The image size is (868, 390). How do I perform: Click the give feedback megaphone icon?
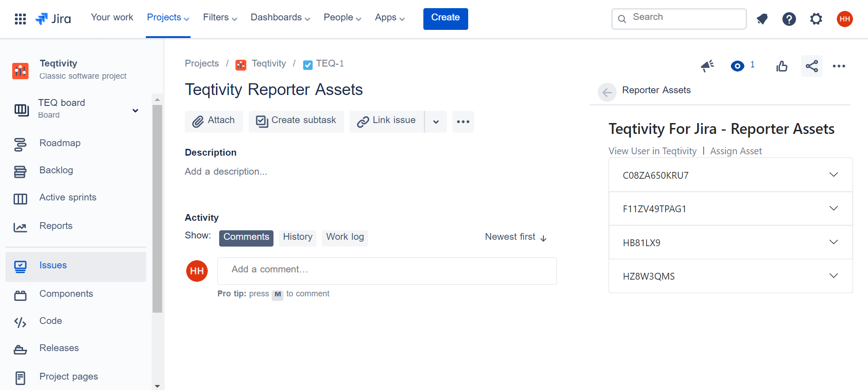pos(708,66)
